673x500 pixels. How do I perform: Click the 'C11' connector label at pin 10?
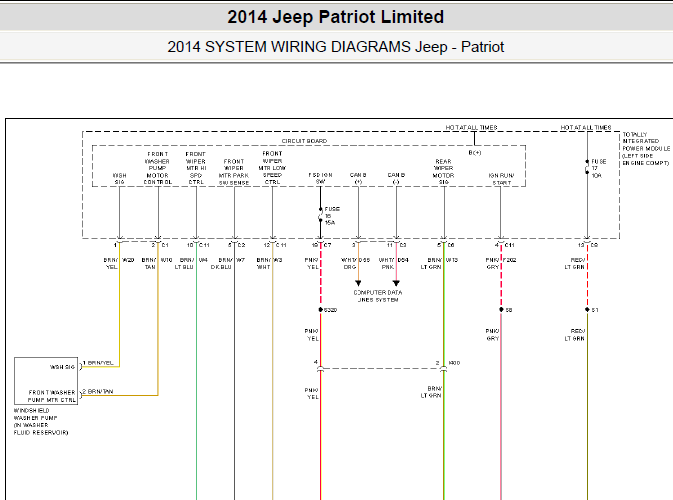coord(204,245)
